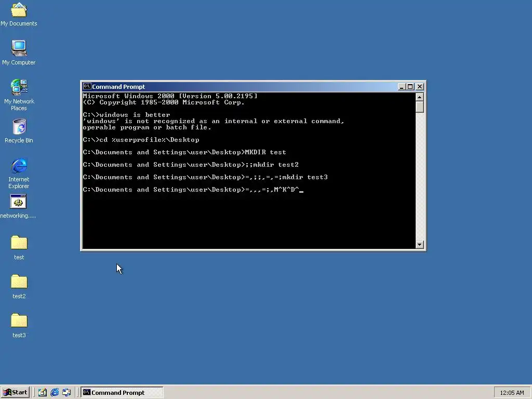Click the system tray clock
This screenshot has height=399, width=532.
(512, 393)
